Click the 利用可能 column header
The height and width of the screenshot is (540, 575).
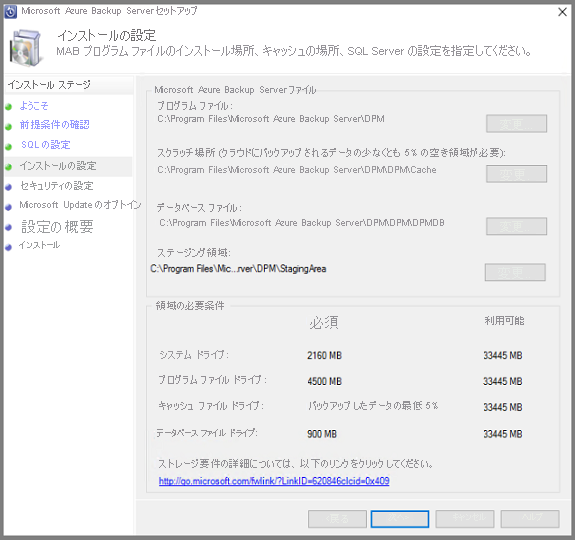504,321
